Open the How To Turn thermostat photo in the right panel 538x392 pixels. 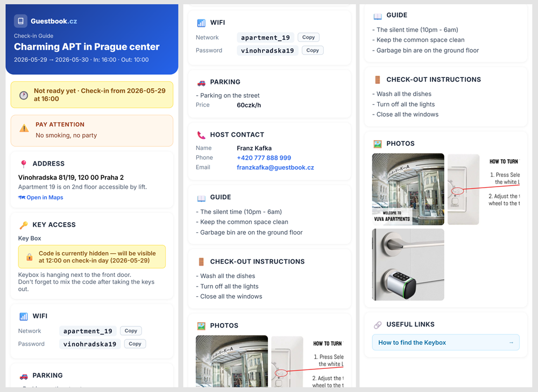484,189
